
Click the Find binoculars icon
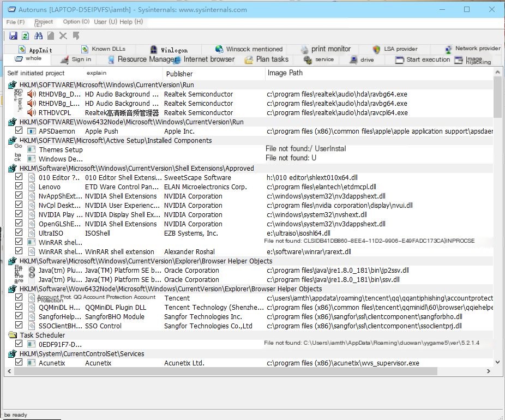pyautogui.click(x=38, y=36)
